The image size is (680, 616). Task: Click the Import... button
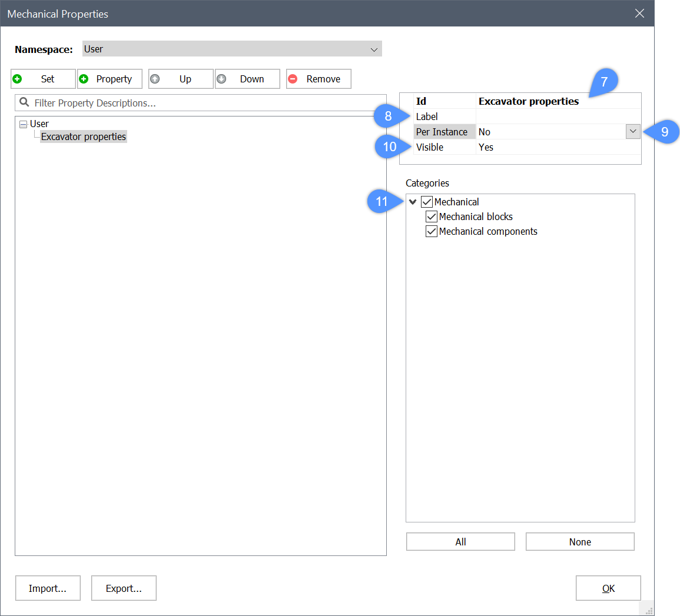[x=48, y=588]
